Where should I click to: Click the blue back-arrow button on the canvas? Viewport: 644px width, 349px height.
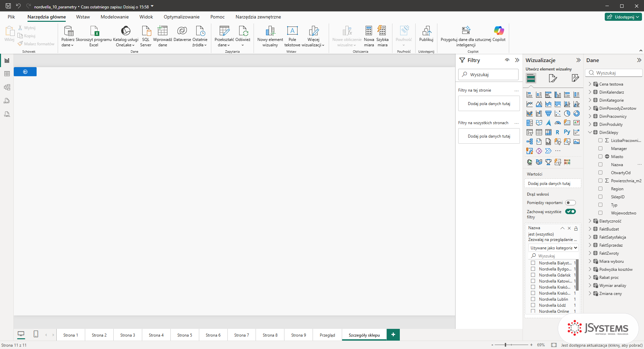click(25, 71)
